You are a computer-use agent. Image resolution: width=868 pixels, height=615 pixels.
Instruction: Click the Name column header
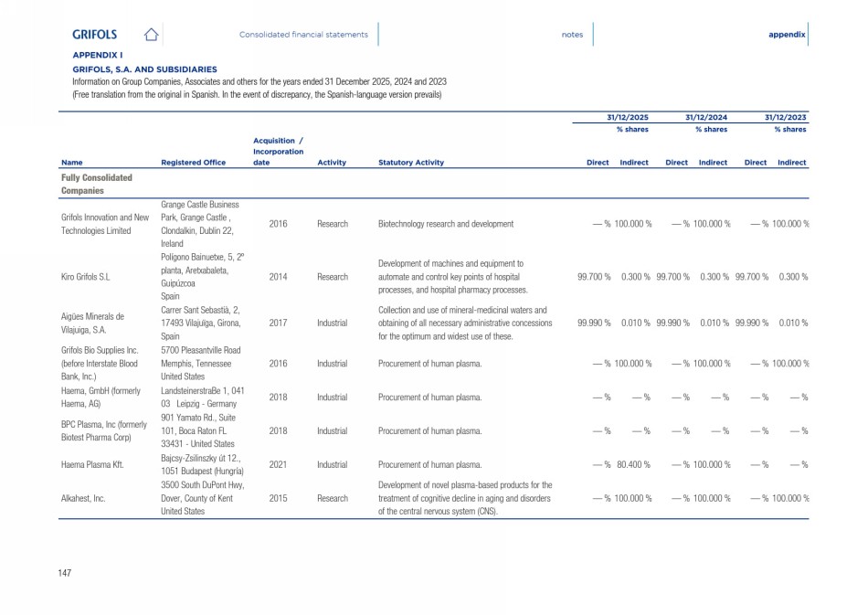tap(71, 163)
